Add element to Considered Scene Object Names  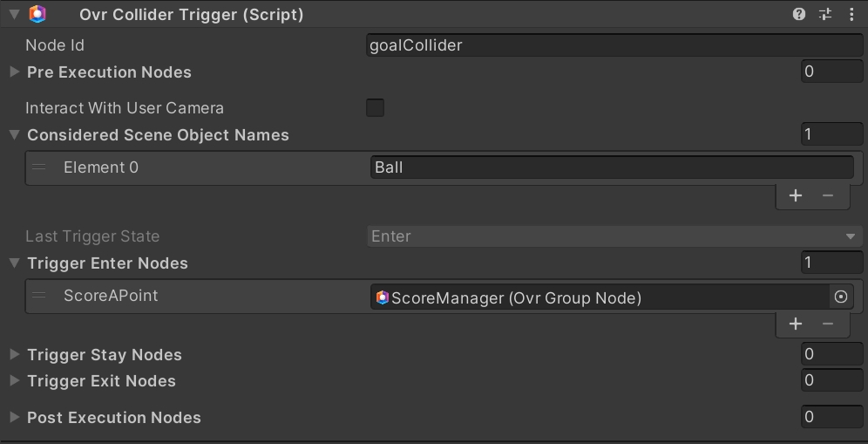pyautogui.click(x=795, y=195)
